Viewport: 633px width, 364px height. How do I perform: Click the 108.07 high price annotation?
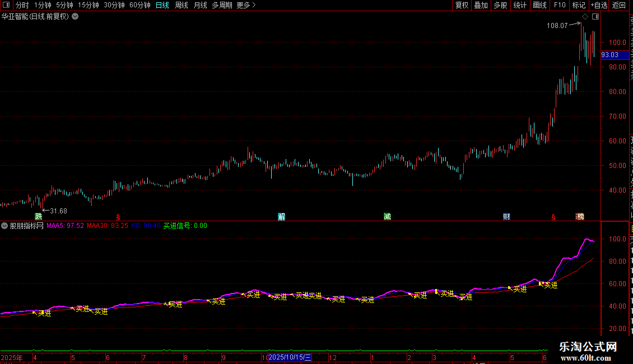pos(557,26)
